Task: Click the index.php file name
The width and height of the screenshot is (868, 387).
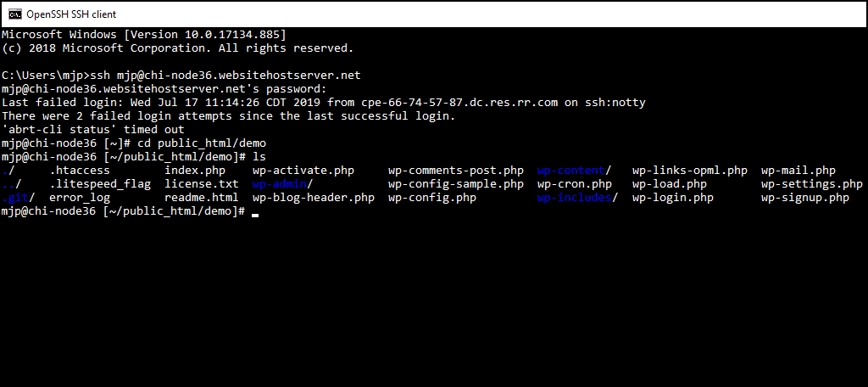Action: (x=195, y=171)
